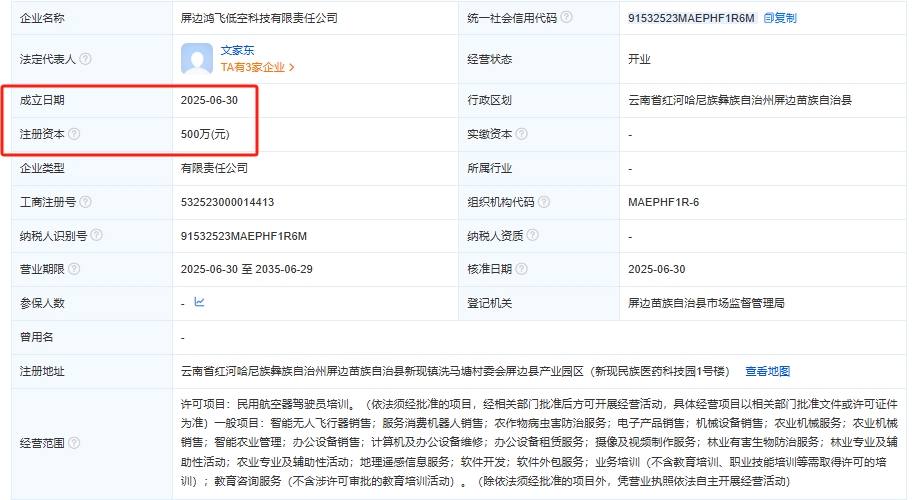
Task: Copy the credit code via 复制 button
Action: [780, 18]
